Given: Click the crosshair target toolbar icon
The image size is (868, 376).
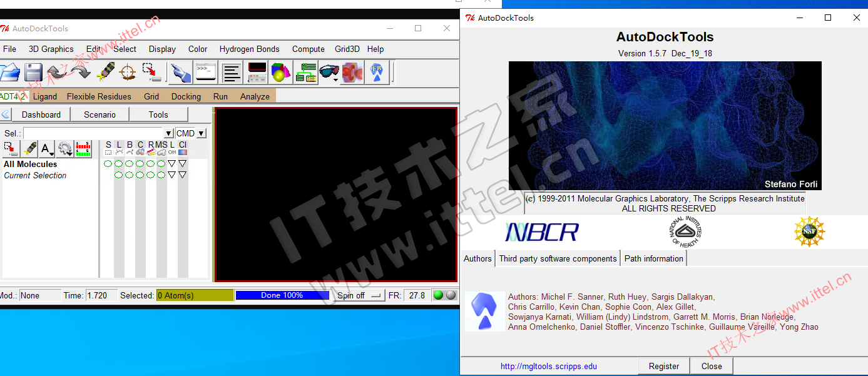Looking at the screenshot, I should [x=128, y=72].
